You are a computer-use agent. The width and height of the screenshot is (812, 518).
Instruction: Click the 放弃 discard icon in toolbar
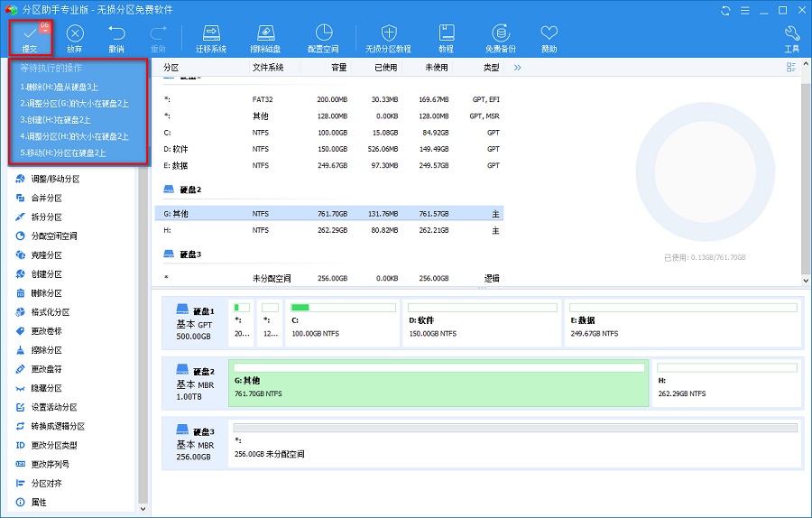point(74,34)
